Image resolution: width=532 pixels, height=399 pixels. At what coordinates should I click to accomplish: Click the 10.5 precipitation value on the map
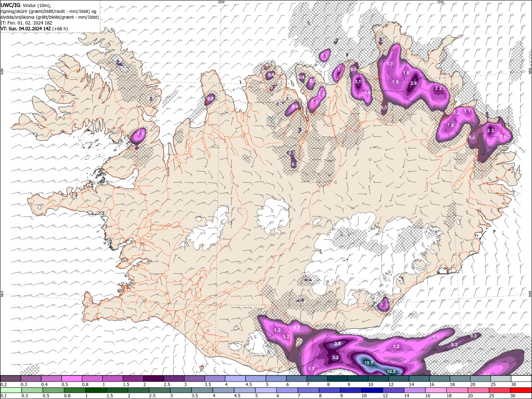(x=369, y=363)
